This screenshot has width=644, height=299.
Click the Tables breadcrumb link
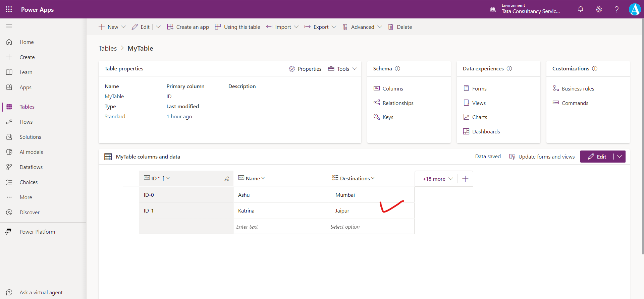click(108, 48)
